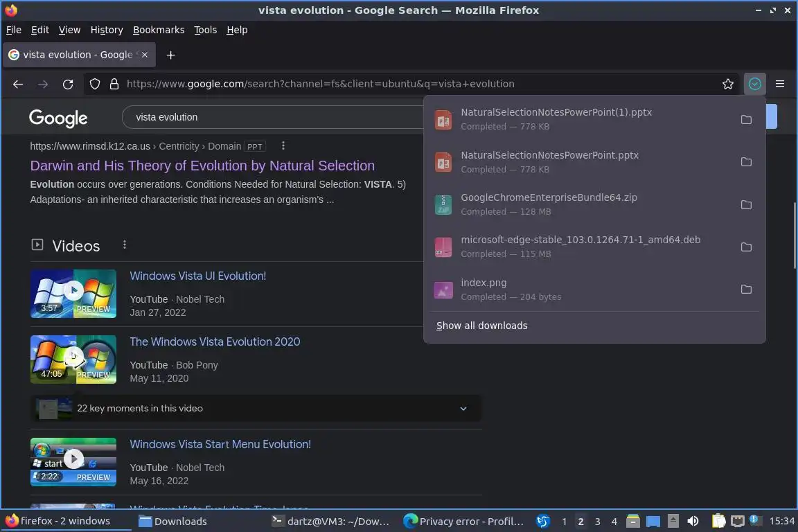This screenshot has width=798, height=532.
Task: Open the microsoft-edge-stable deb download
Action: [580, 247]
